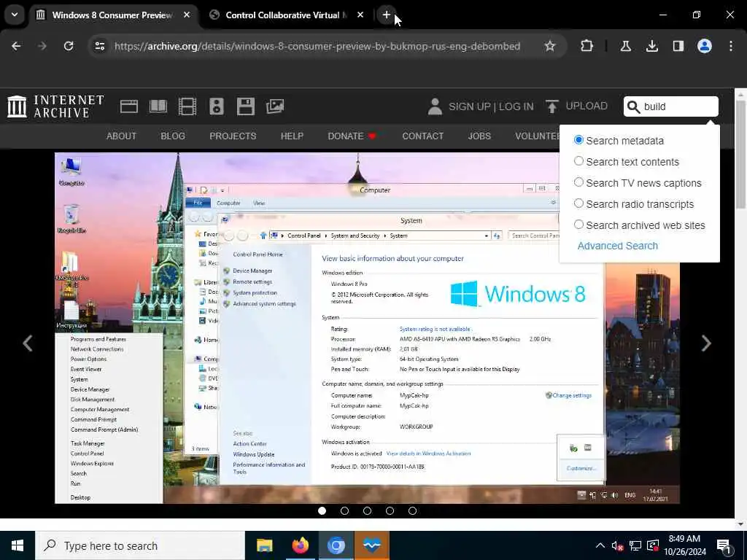Click the taskbar 'Type here to search' box

pyautogui.click(x=139, y=545)
